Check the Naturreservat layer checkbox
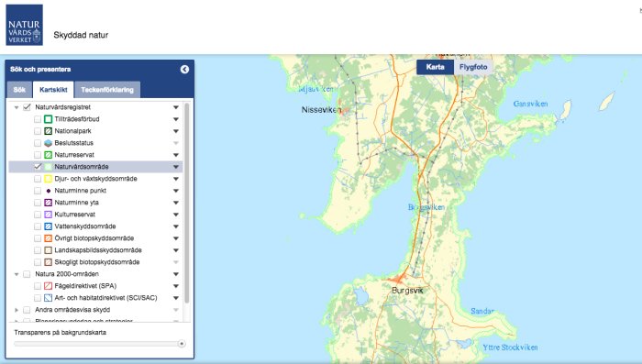 [x=38, y=155]
